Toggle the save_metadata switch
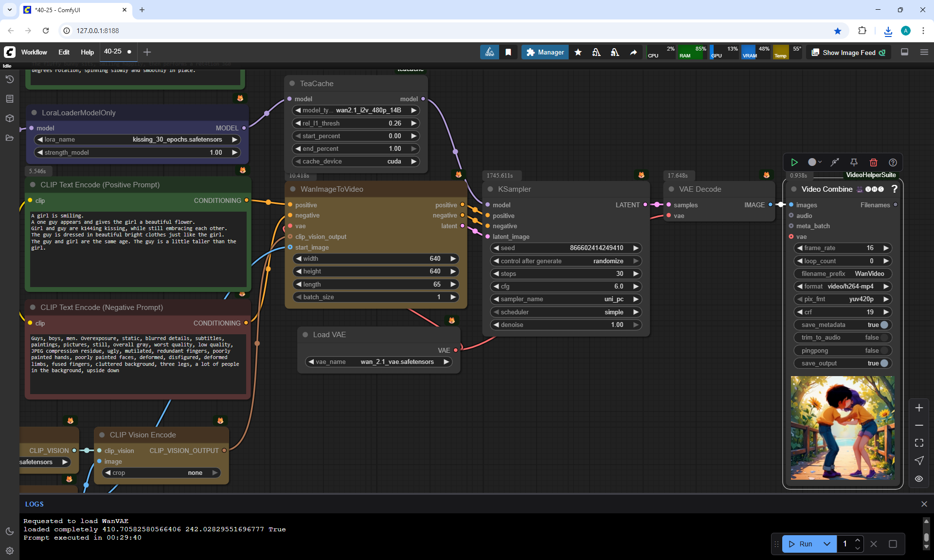 [x=884, y=325]
